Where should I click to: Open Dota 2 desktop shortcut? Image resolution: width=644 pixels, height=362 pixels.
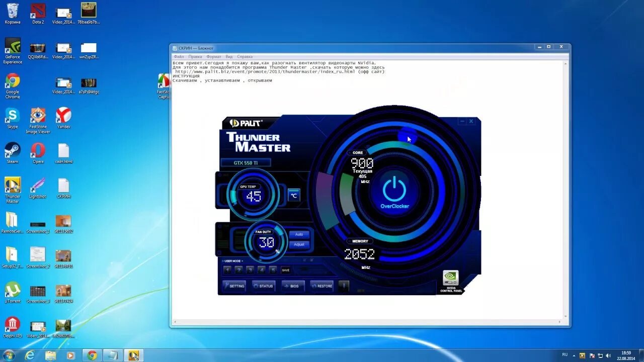(x=38, y=13)
